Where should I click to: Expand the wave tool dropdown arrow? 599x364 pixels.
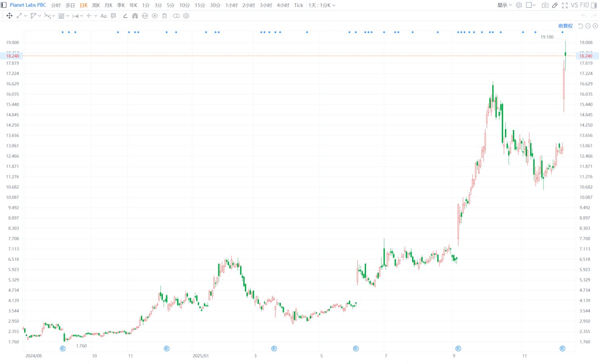click(x=54, y=16)
